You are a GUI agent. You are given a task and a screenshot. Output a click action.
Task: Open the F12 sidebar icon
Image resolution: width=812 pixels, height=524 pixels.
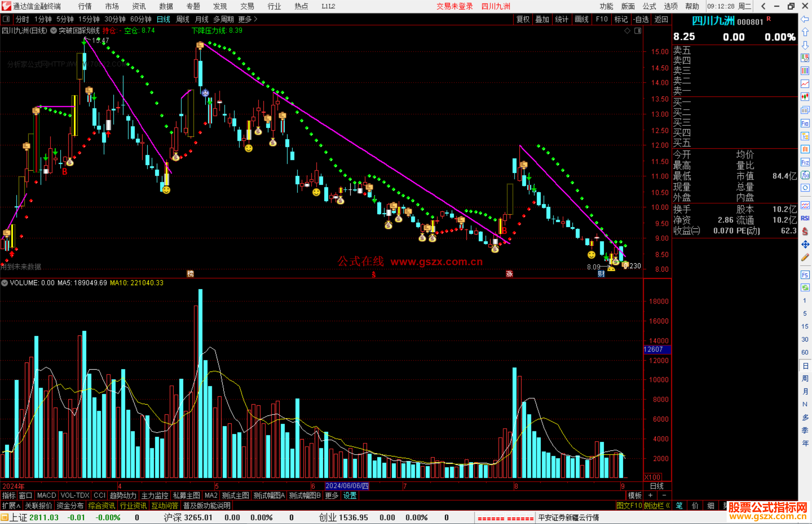[805, 162]
